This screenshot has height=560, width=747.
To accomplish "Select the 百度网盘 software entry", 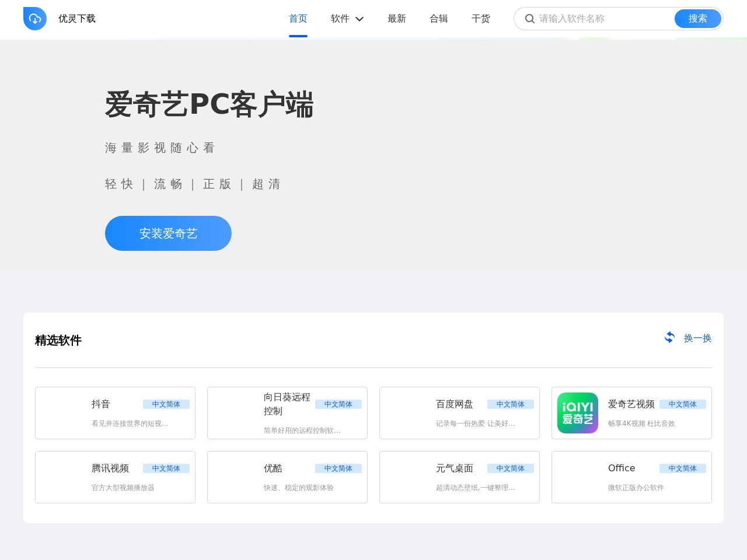I will point(459,413).
